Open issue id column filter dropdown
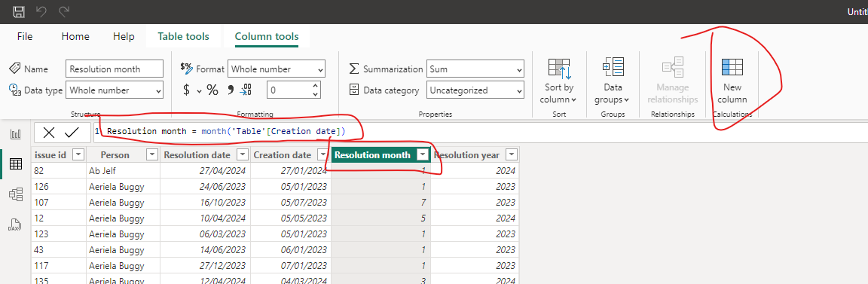 coord(78,155)
